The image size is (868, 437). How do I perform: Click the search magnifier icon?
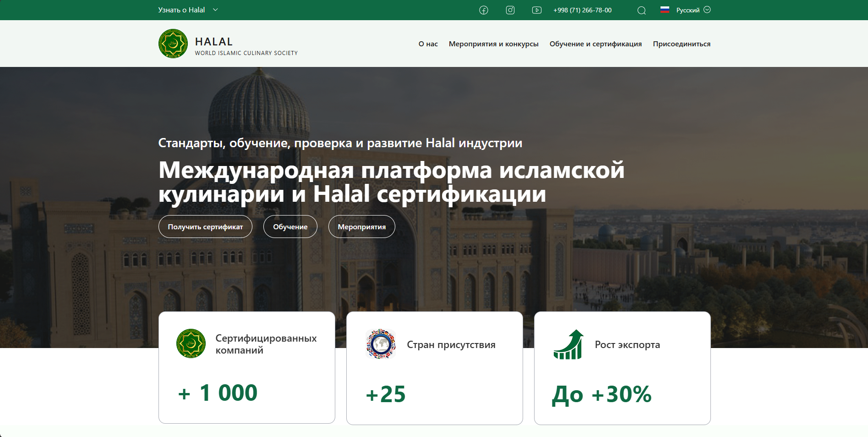[x=642, y=10]
